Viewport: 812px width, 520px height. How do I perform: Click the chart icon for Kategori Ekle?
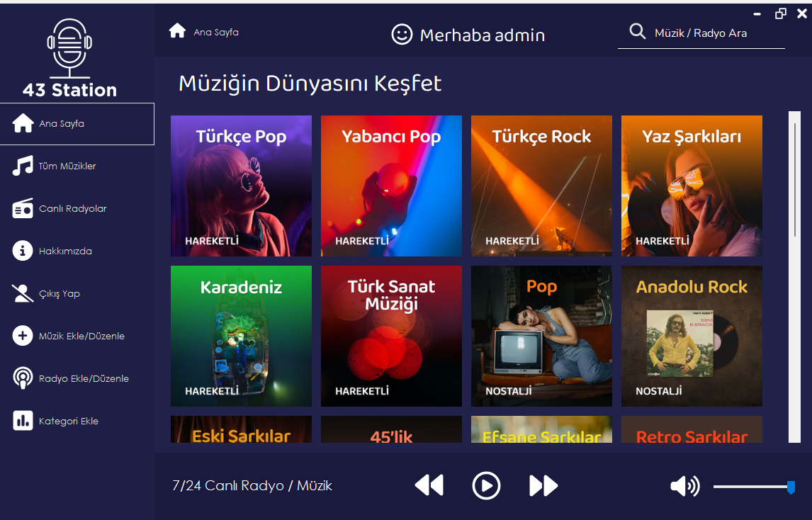point(23,421)
